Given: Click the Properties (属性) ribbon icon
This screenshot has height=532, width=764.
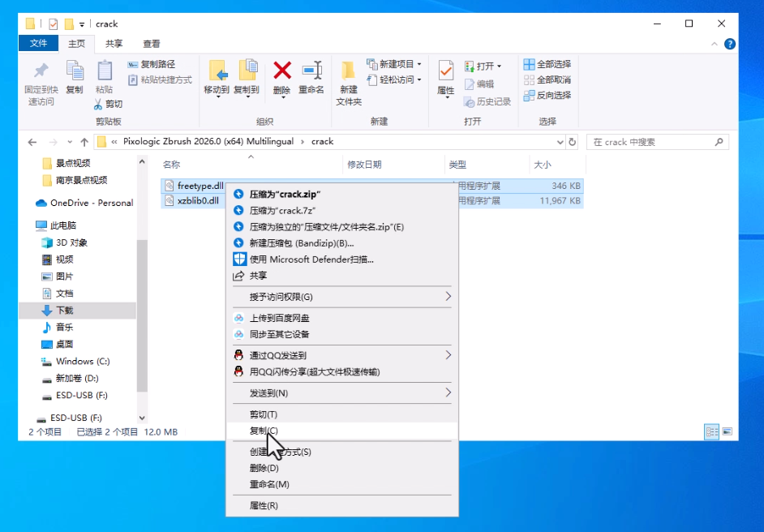Looking at the screenshot, I should click(x=446, y=71).
